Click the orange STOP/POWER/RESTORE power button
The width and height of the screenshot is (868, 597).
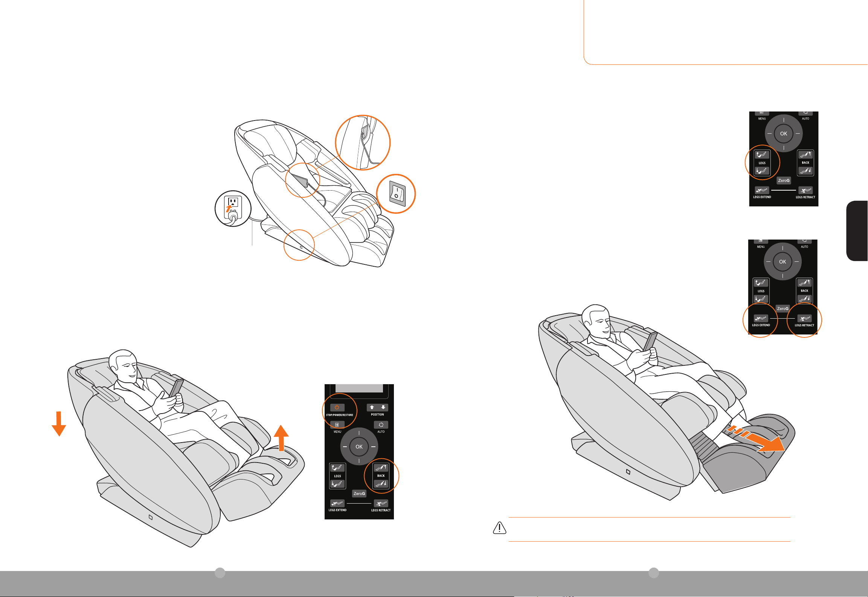(x=337, y=408)
